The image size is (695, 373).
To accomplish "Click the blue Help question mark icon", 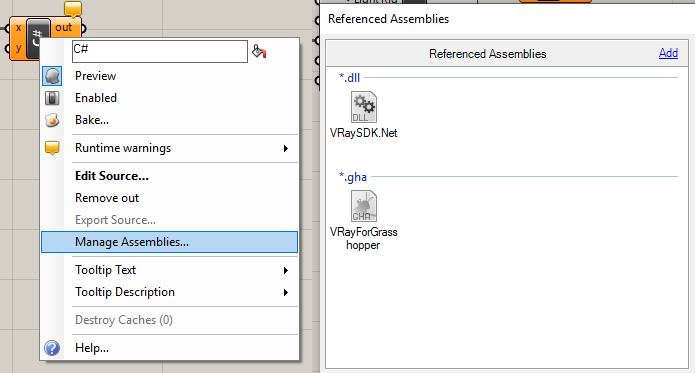I will click(x=52, y=348).
